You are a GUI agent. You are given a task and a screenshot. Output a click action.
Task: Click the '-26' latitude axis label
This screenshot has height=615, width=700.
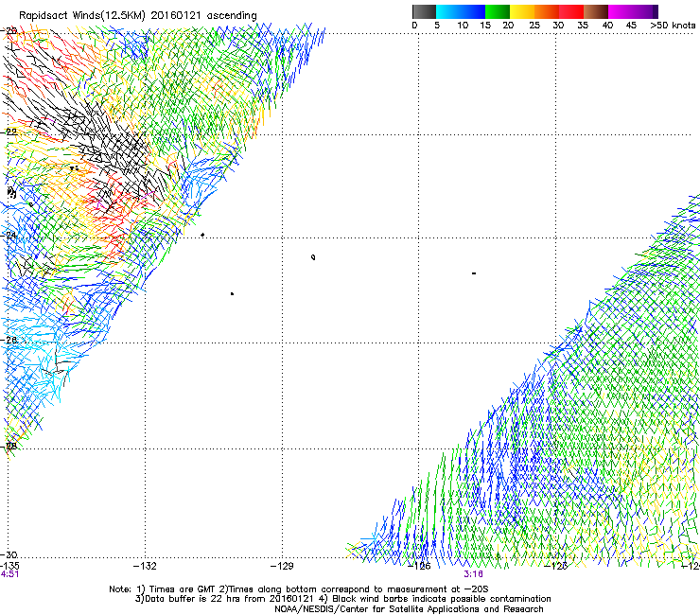pyautogui.click(x=9, y=341)
